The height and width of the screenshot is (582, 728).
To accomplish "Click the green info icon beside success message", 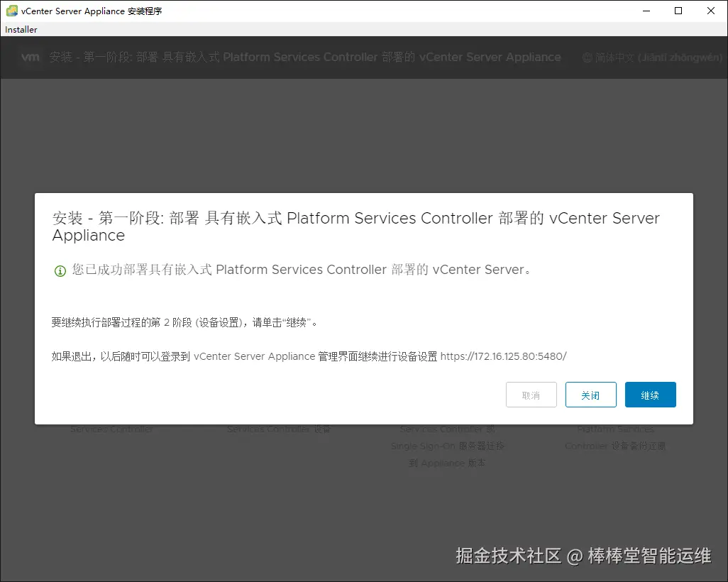I will click(60, 271).
